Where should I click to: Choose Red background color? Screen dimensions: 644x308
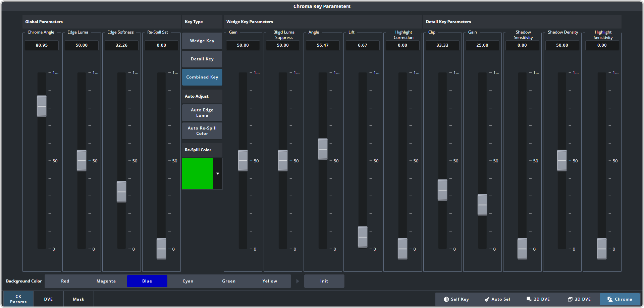[x=65, y=281]
